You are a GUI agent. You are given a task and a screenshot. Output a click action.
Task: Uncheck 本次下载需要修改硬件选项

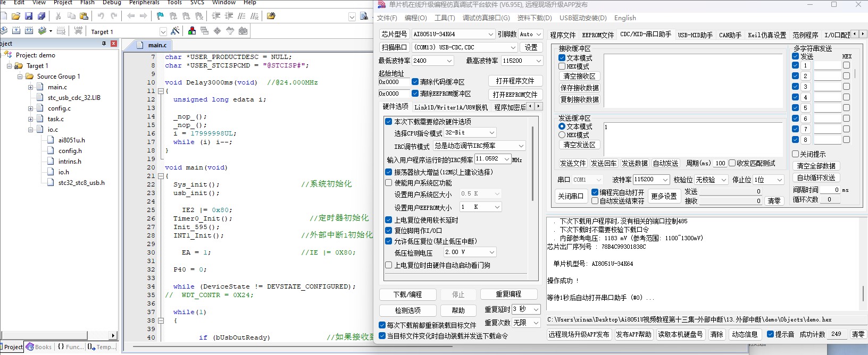(x=389, y=122)
